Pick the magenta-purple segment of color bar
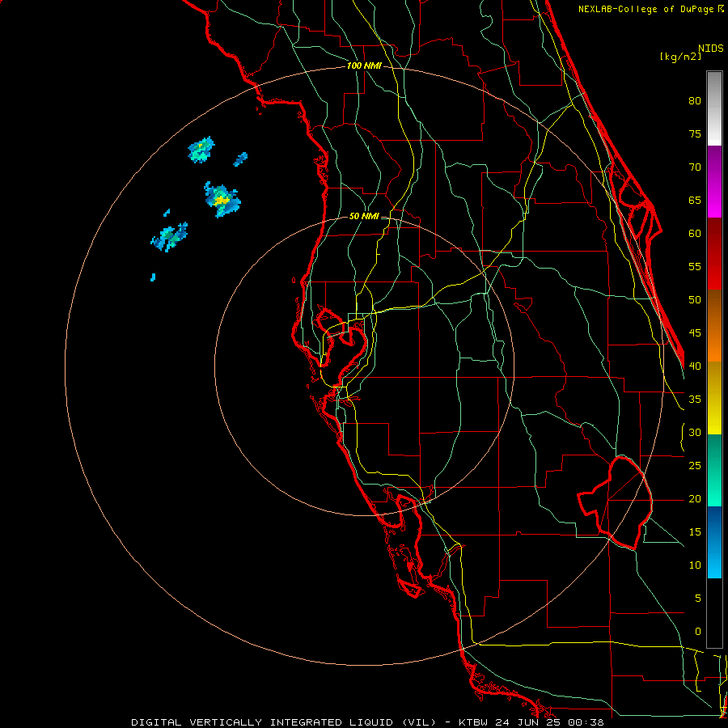Screen dimensions: 728x728 pos(714,182)
